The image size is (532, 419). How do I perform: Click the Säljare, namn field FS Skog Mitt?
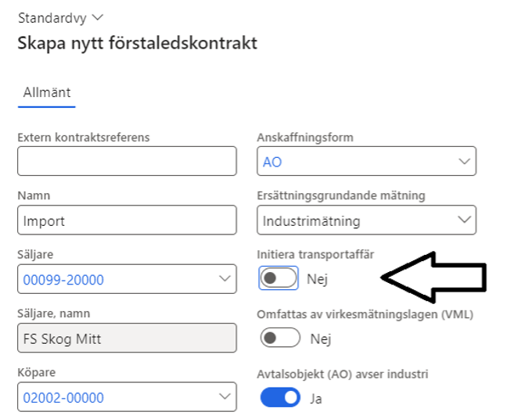127,338
